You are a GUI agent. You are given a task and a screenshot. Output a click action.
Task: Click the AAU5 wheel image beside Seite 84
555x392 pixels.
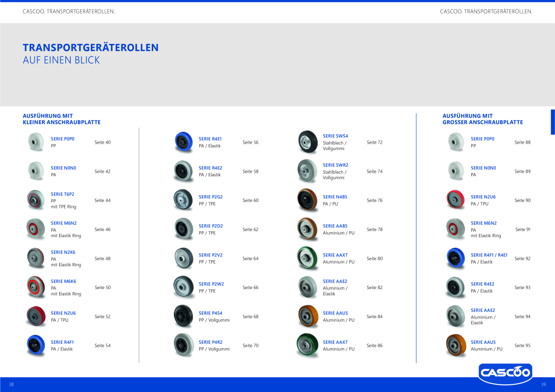pos(308,316)
